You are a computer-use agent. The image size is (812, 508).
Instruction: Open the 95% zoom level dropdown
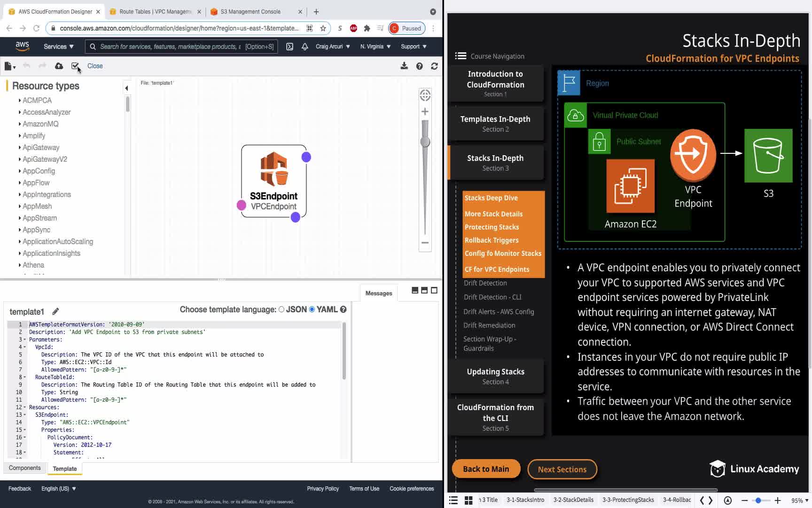click(x=800, y=500)
